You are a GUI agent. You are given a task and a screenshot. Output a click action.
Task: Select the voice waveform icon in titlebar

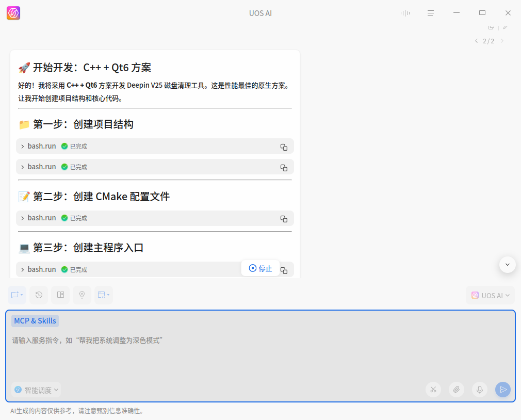pyautogui.click(x=405, y=13)
